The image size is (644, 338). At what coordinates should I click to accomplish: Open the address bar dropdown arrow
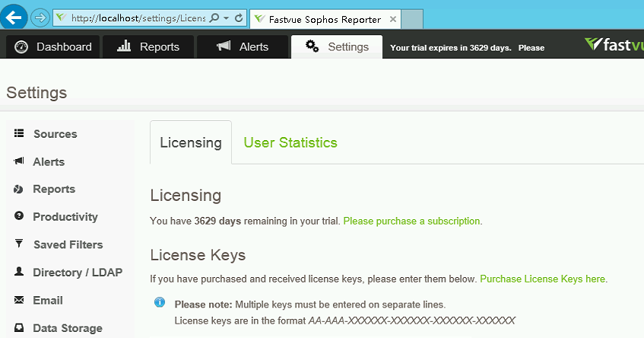pos(227,18)
